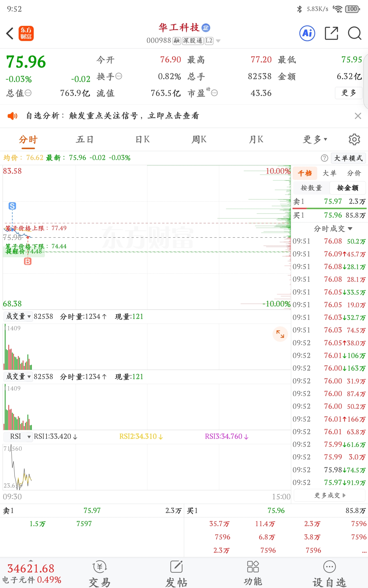The width and height of the screenshot is (368, 588).
Task: Open the 东方财富 app logo
Action: coord(26,33)
